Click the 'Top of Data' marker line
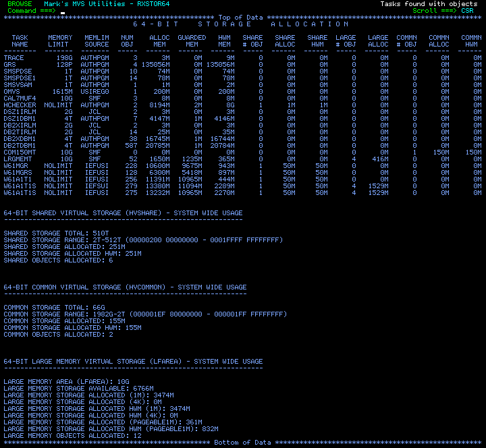The image size is (486, 448). [x=242, y=18]
